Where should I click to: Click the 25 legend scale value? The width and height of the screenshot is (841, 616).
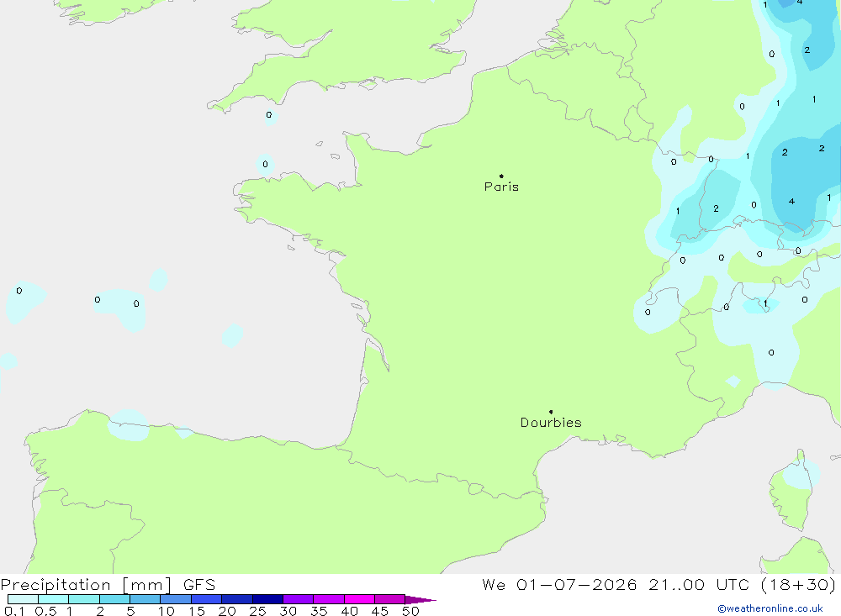pyautogui.click(x=258, y=611)
